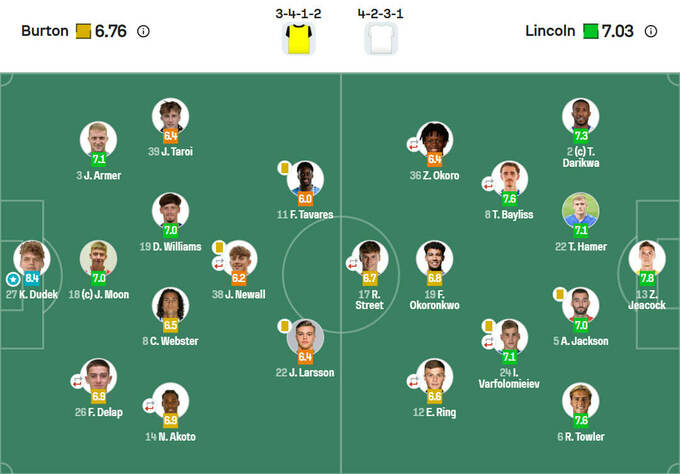Click the info icon beside Burton's rating
The image size is (680, 474).
pos(143,31)
